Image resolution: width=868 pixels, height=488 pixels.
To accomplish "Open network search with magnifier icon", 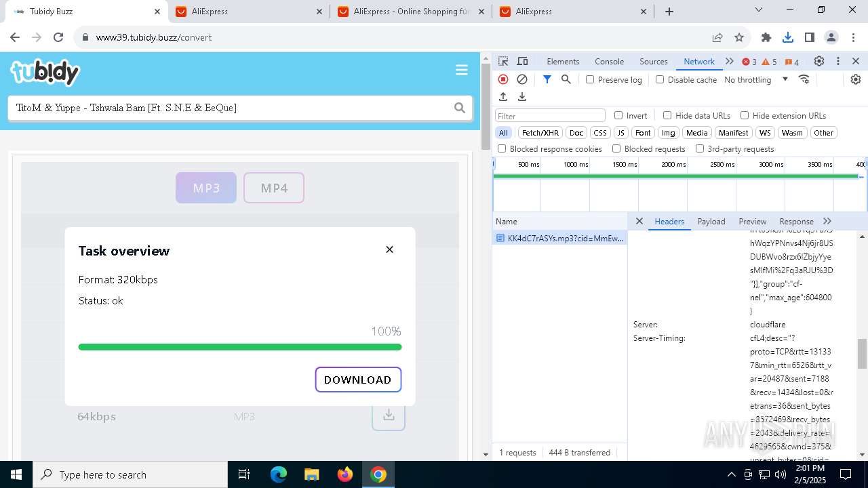I will click(566, 79).
